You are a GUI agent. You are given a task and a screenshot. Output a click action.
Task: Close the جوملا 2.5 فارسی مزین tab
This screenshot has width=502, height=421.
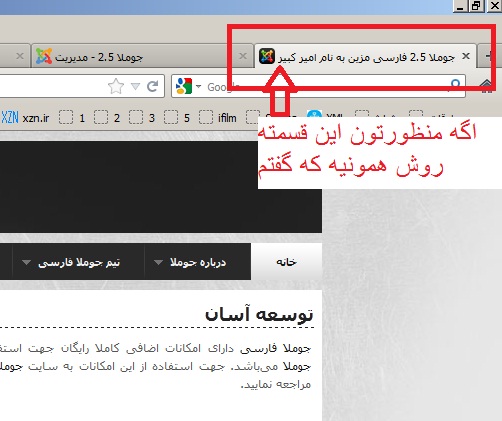tap(466, 56)
